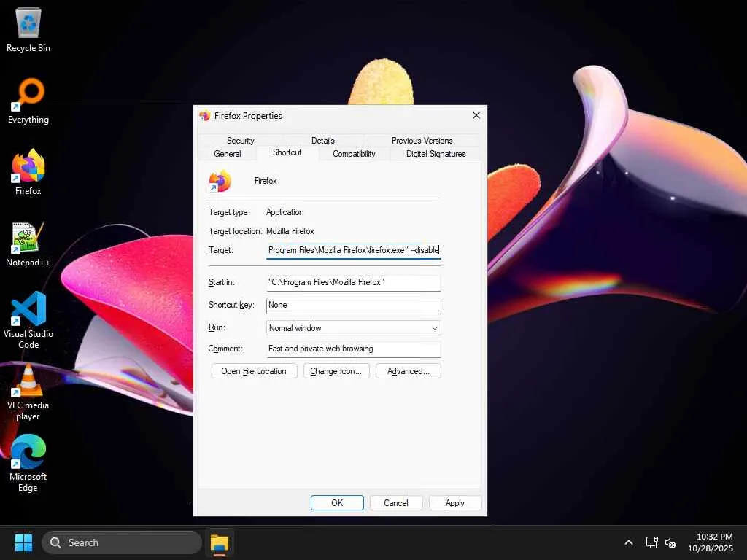Image resolution: width=747 pixels, height=560 pixels.
Task: Open the Digital Signatures tab
Action: pos(436,154)
